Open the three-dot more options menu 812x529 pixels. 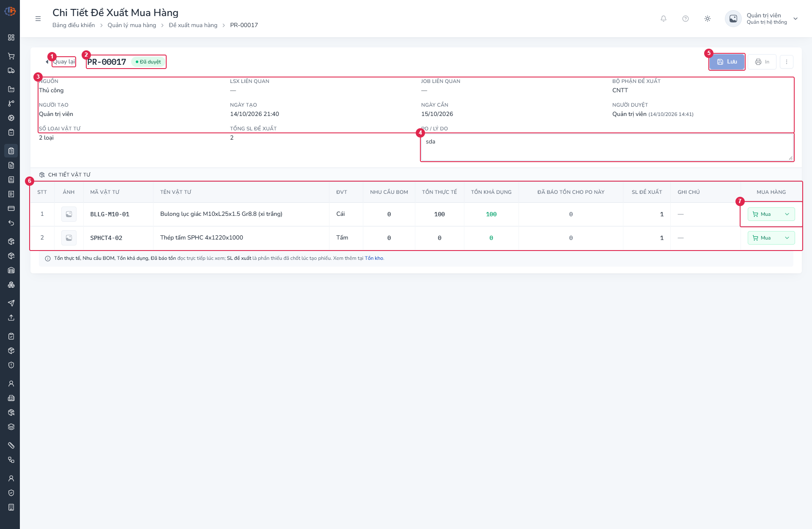tap(787, 62)
